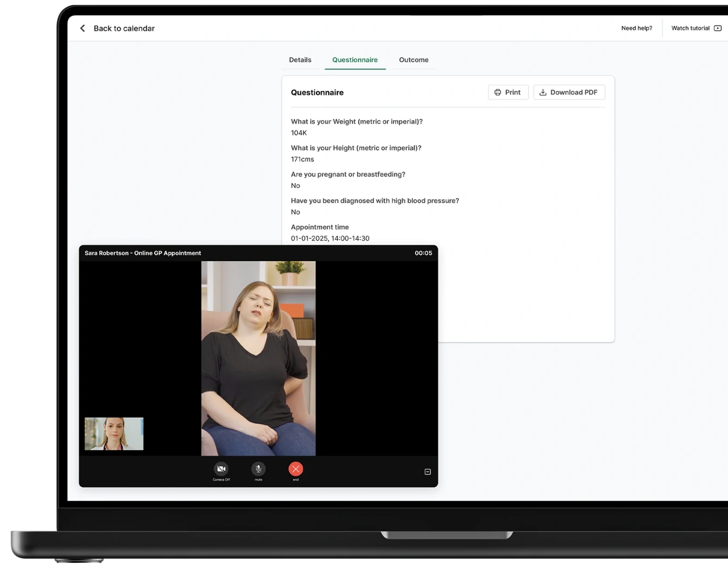The height and width of the screenshot is (569, 728).
Task: Minimize the video call window
Action: [428, 472]
